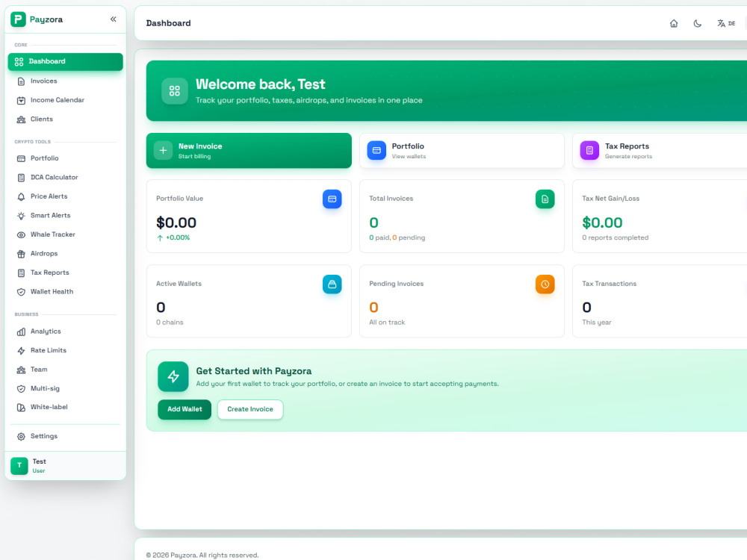Click the Whale Tracker eye icon
The height and width of the screenshot is (560, 747).
pos(21,234)
